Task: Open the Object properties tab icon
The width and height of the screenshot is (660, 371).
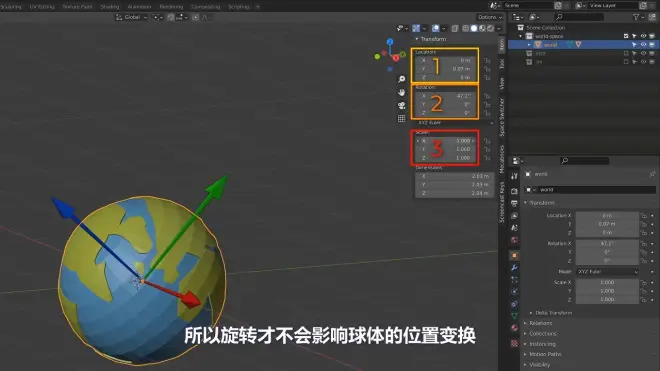Action: [x=514, y=256]
